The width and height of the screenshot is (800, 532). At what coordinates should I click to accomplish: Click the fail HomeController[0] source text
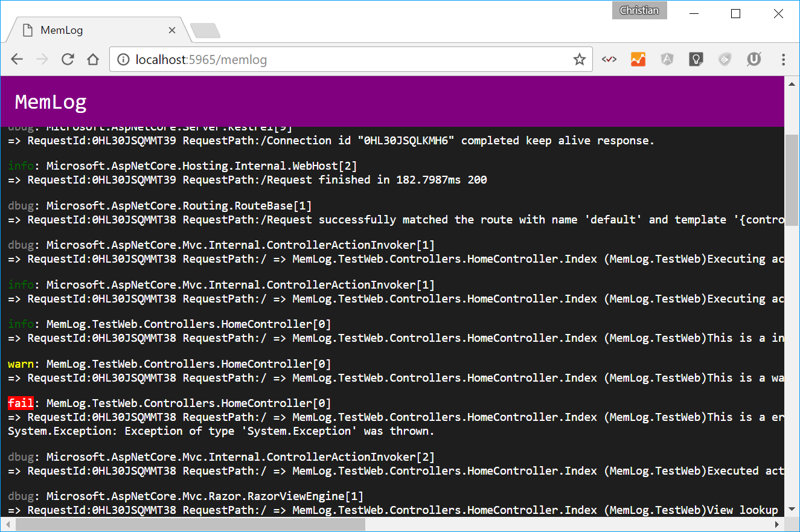[189, 403]
